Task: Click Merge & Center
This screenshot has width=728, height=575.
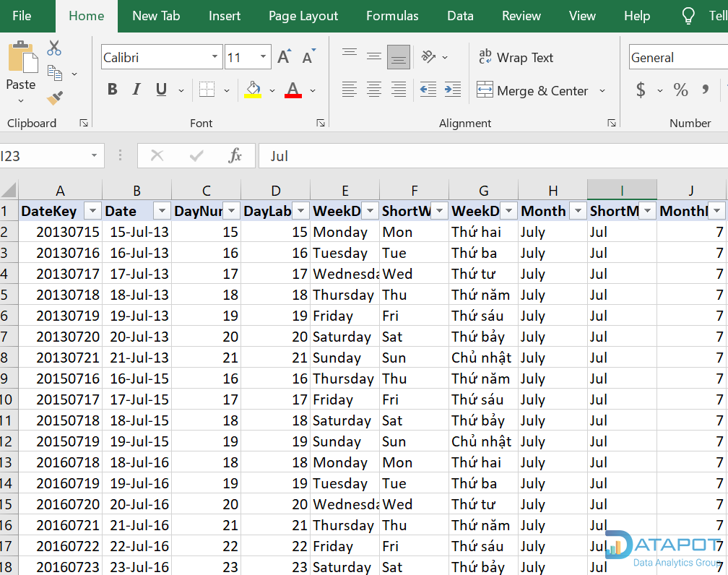Action: (533, 91)
